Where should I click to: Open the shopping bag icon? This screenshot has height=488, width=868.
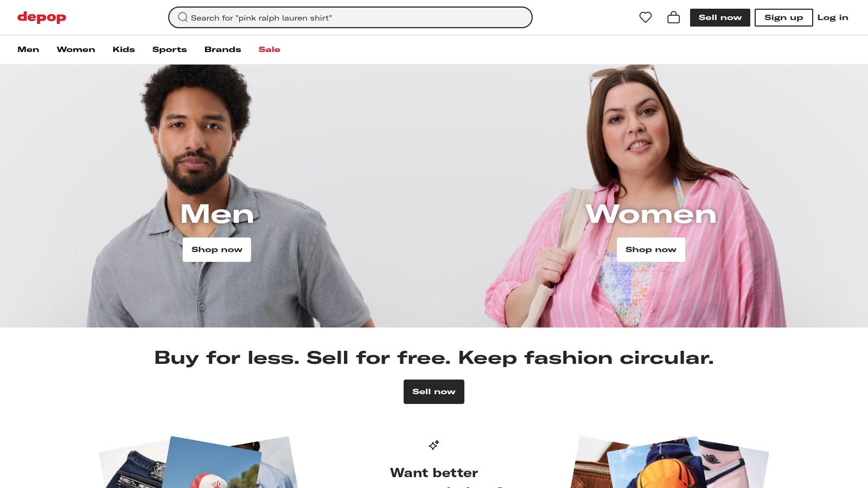pos(673,17)
